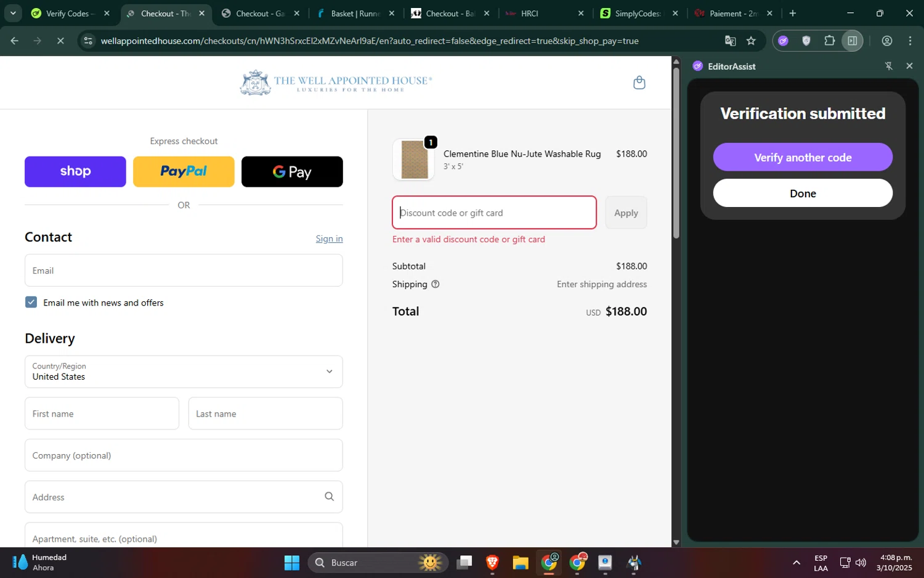Switch to the SimplyCodes tab
The height and width of the screenshot is (578, 924).
[638, 13]
